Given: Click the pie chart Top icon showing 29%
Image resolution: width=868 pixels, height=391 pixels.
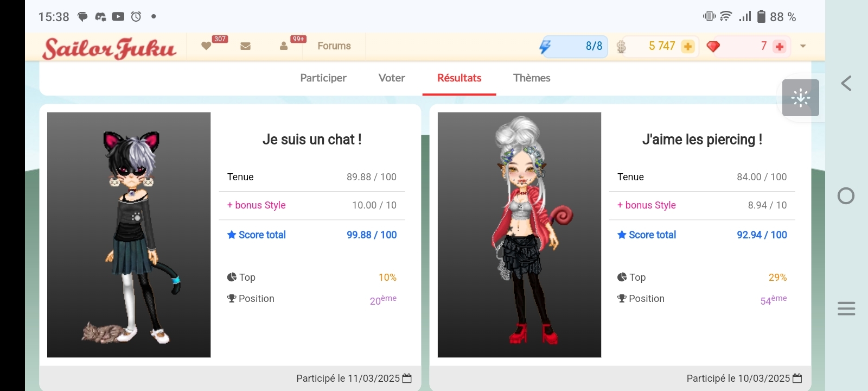Looking at the screenshot, I should (622, 277).
